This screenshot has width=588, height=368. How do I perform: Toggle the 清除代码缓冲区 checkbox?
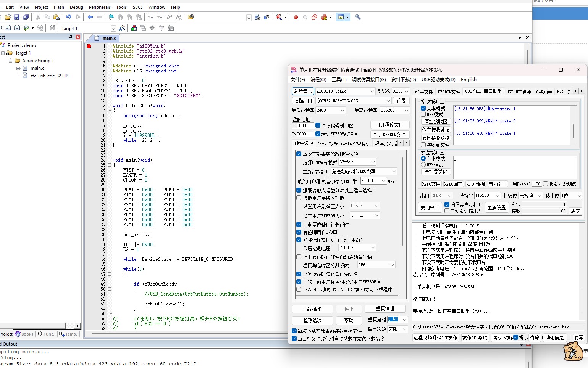pyautogui.click(x=318, y=125)
